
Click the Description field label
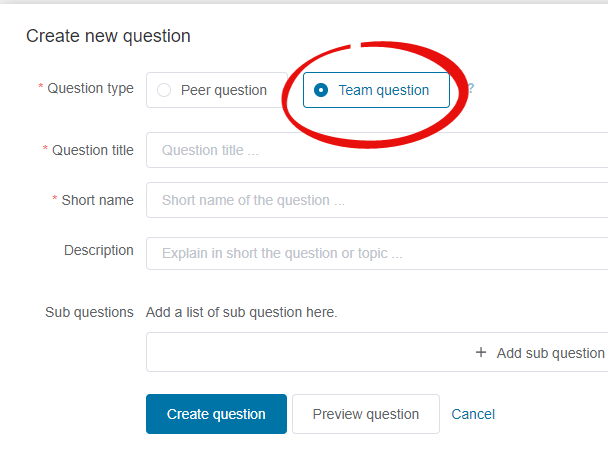98,250
